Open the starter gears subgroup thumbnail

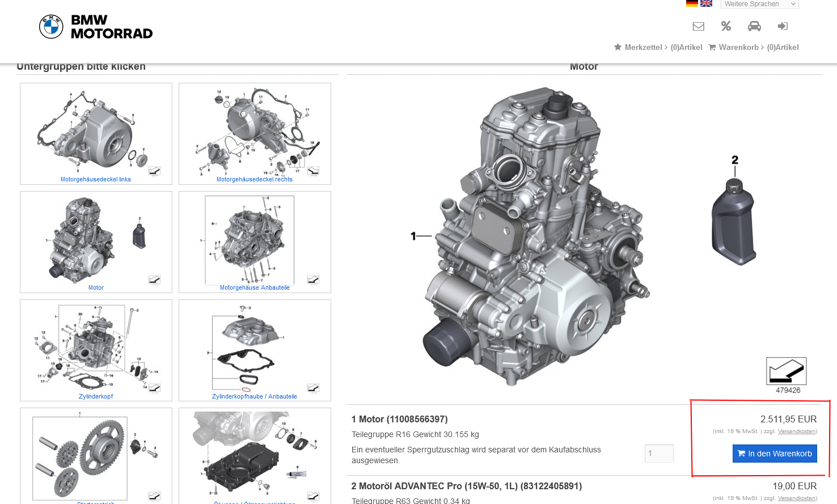coord(96,455)
